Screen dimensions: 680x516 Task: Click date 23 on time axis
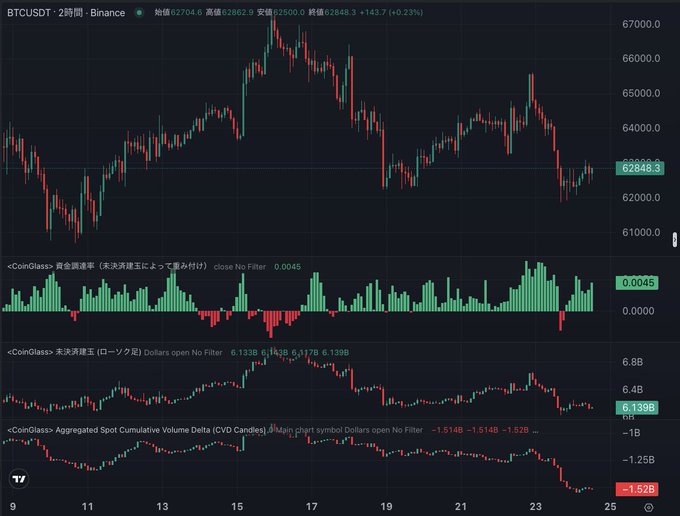[536, 506]
